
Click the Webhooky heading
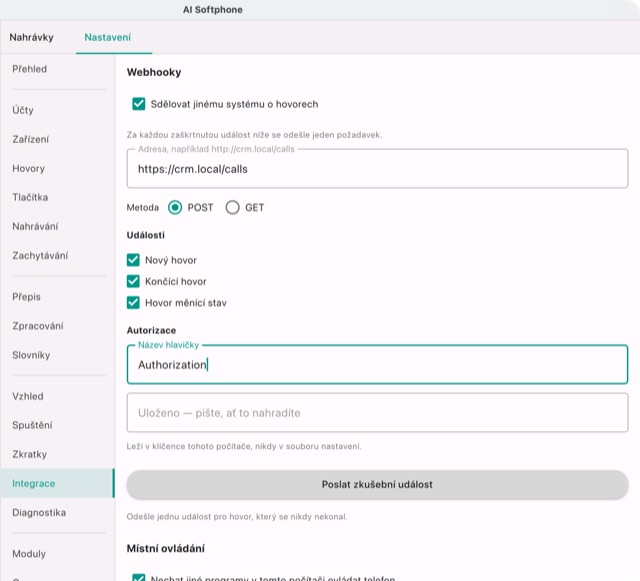[x=154, y=72]
